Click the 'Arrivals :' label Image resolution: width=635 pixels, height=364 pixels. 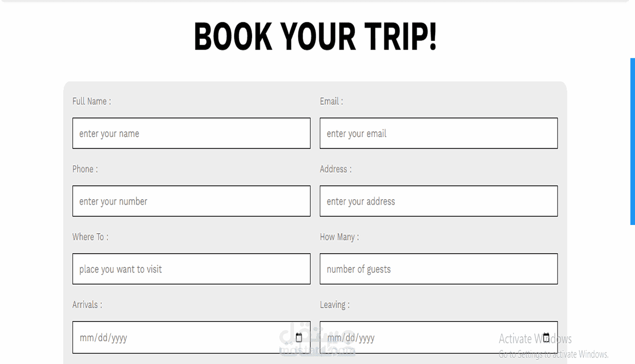pyautogui.click(x=87, y=304)
